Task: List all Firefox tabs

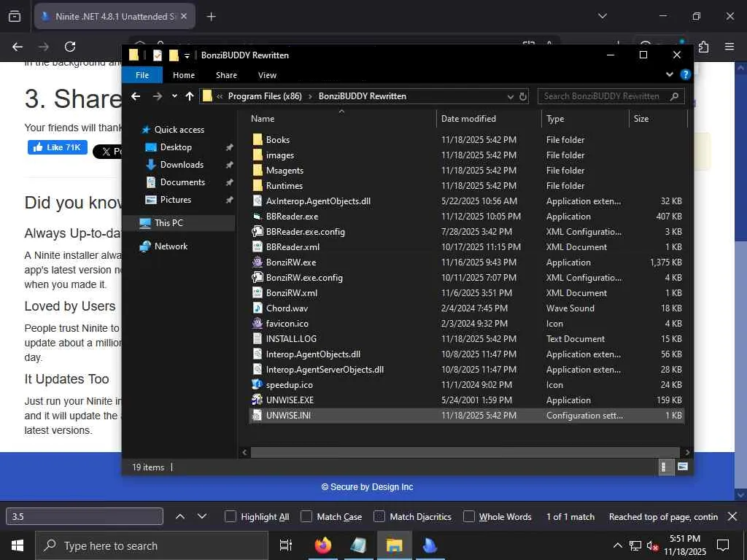Action: point(602,16)
